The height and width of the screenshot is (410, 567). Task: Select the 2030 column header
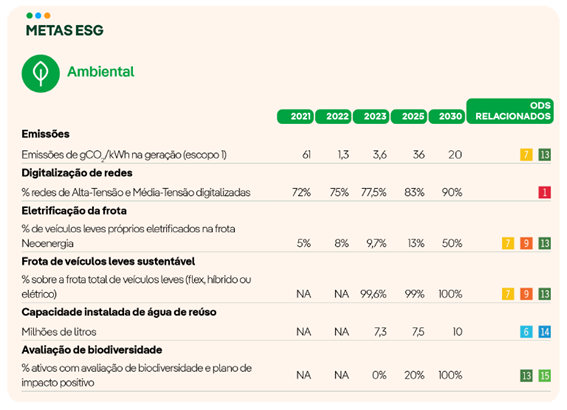pos(447,116)
